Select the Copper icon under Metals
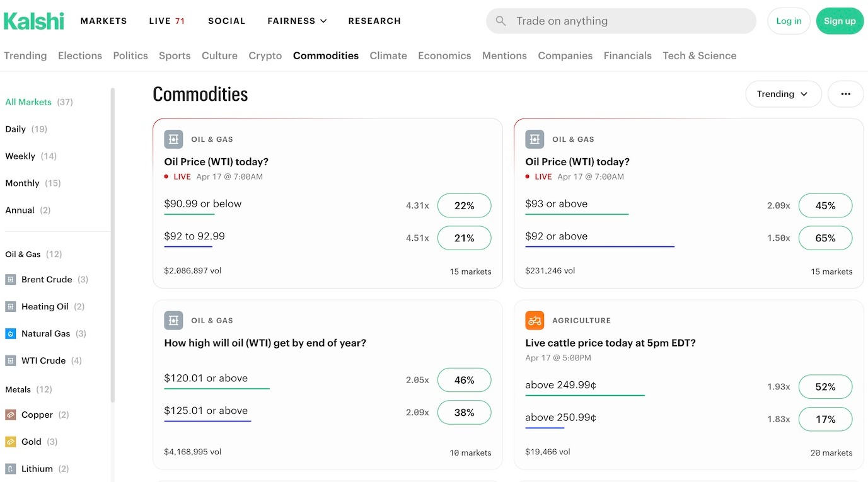 coord(11,415)
